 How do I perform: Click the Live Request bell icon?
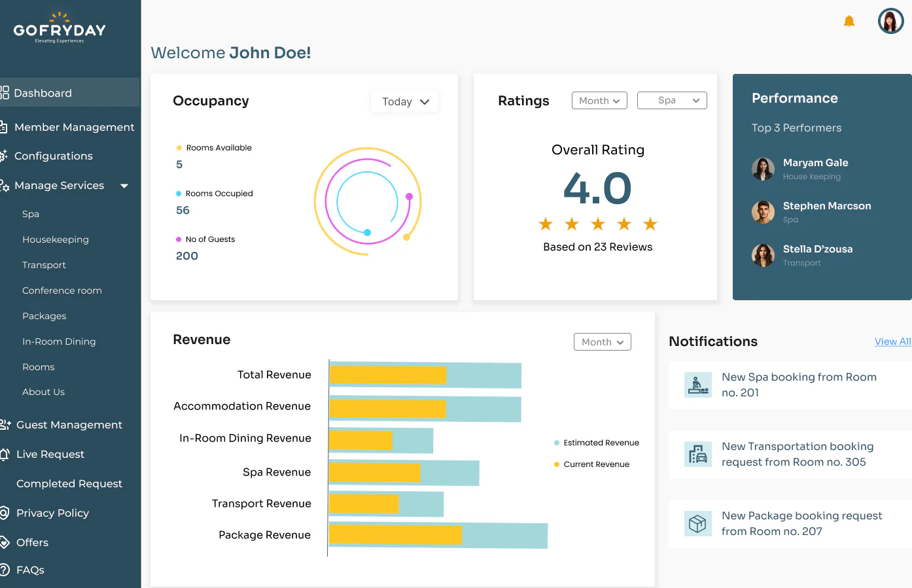(5, 454)
